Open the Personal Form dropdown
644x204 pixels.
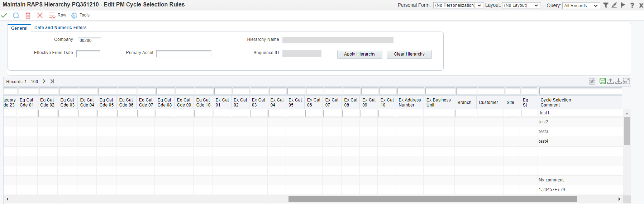[x=458, y=5]
